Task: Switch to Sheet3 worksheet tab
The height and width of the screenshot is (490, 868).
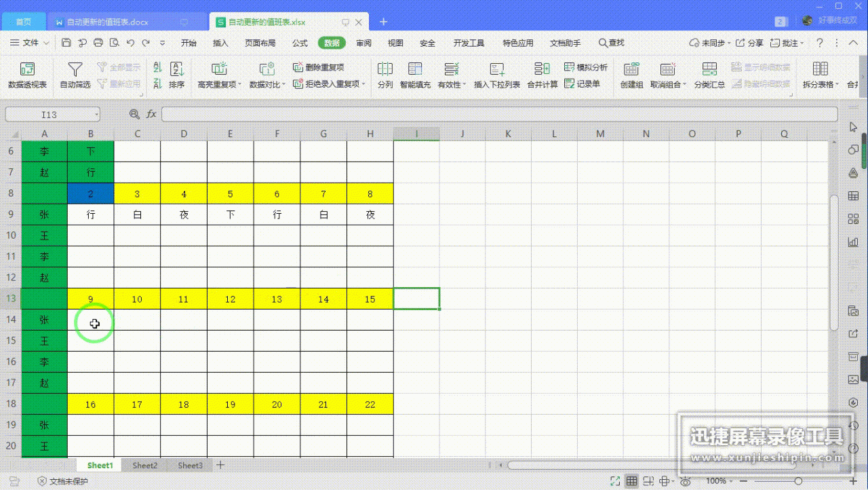Action: (190, 466)
